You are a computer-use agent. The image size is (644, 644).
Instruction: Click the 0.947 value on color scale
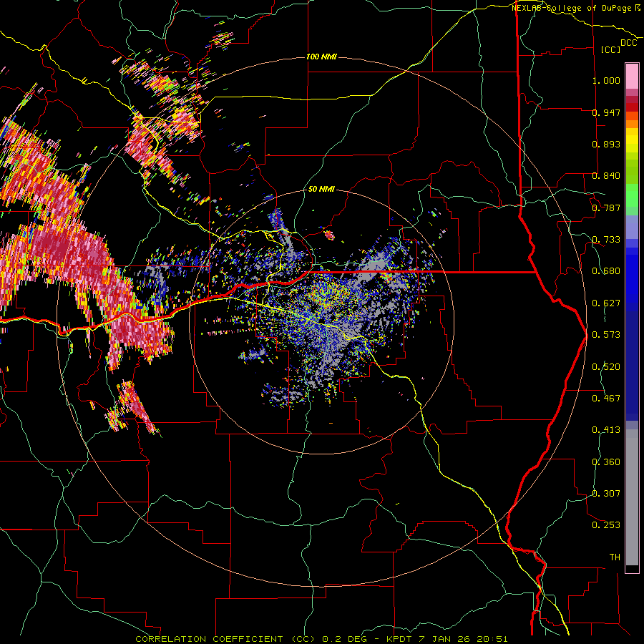606,112
